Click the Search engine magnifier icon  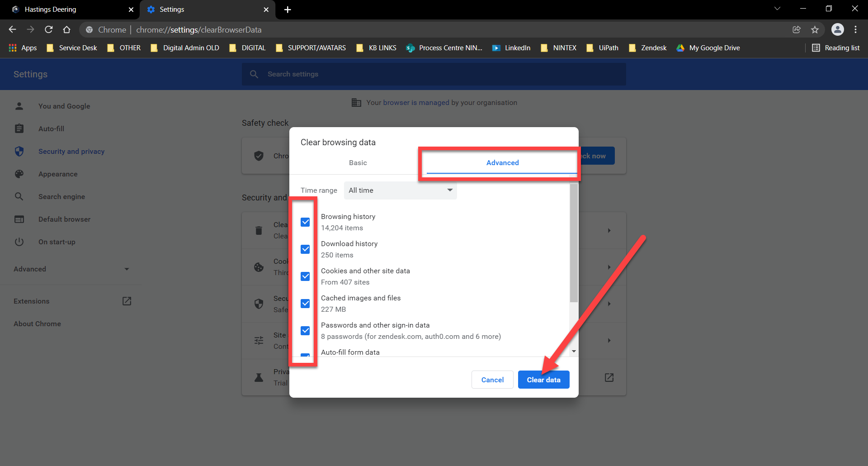point(19,196)
